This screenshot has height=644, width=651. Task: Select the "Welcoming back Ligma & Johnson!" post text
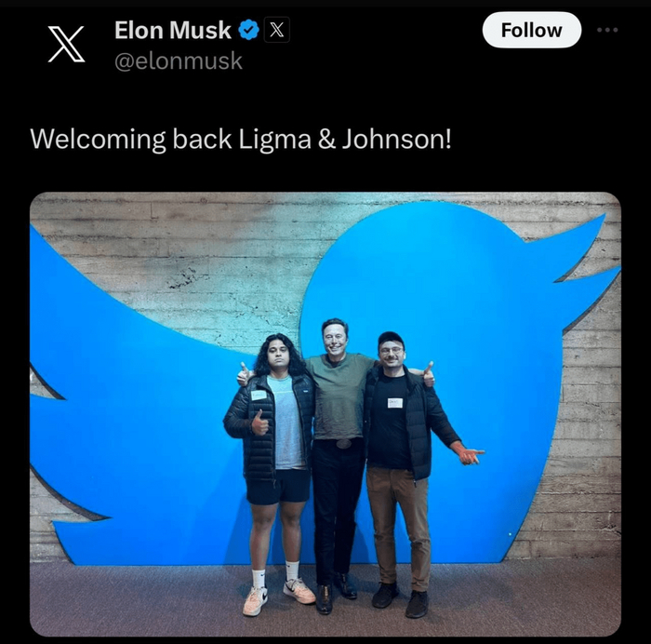241,139
